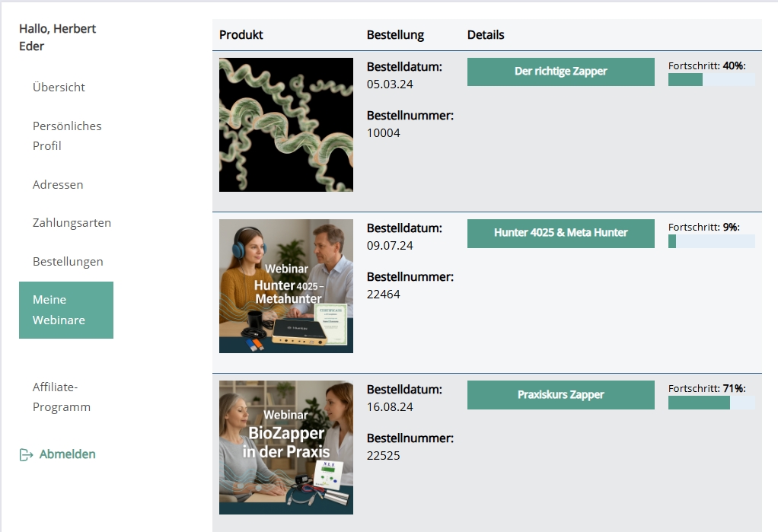Select Zahlungsarten in the sidebar
Image resolution: width=778 pixels, height=532 pixels.
tap(72, 223)
